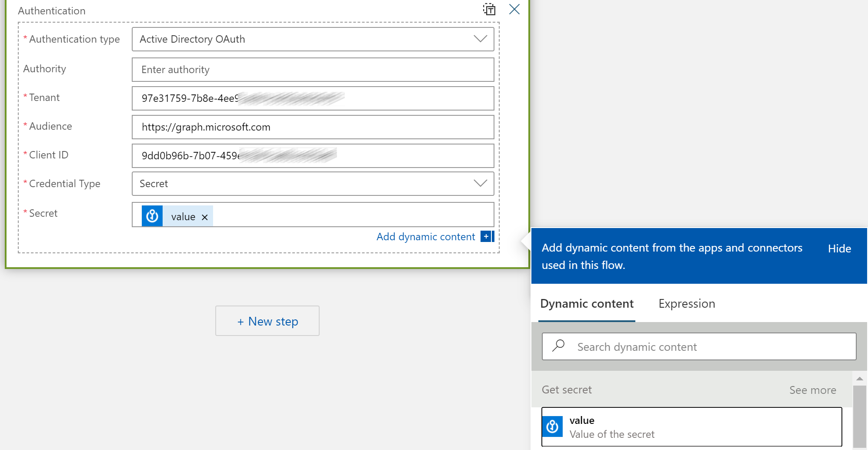Open the Authentication type dropdown

click(x=480, y=39)
